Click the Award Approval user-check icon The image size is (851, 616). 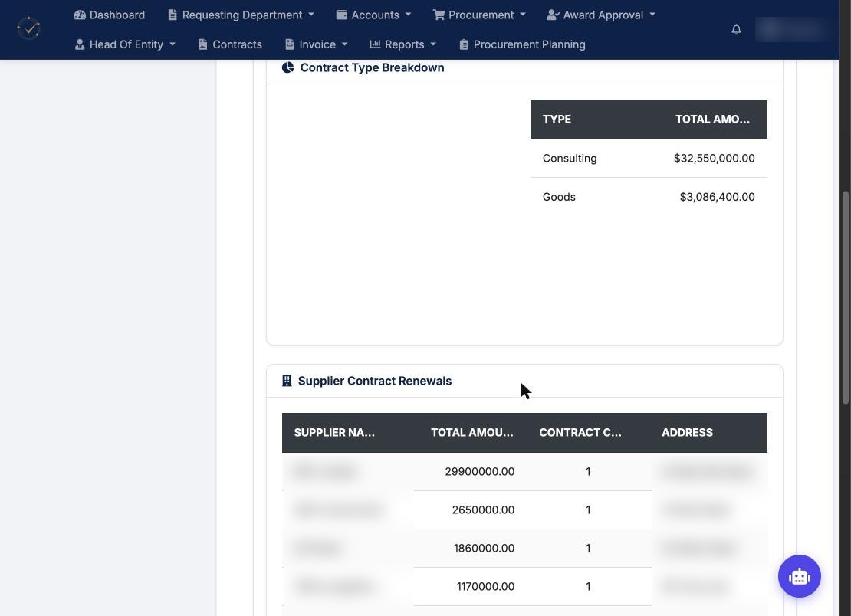pos(553,15)
